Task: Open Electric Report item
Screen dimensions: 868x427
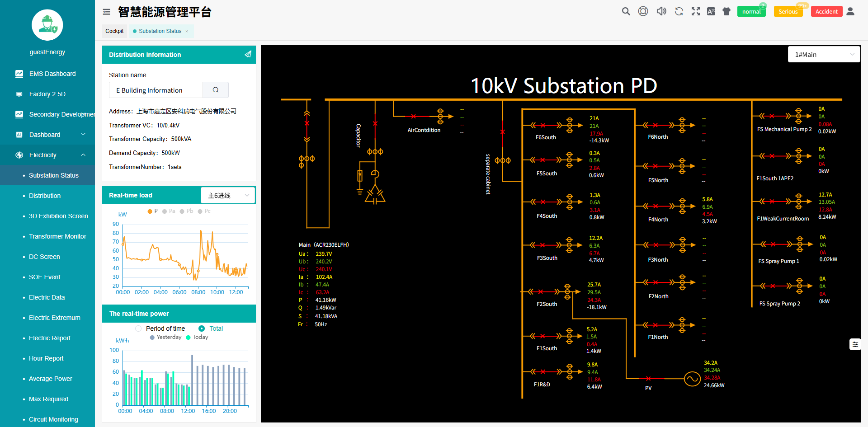Action: pos(47,338)
